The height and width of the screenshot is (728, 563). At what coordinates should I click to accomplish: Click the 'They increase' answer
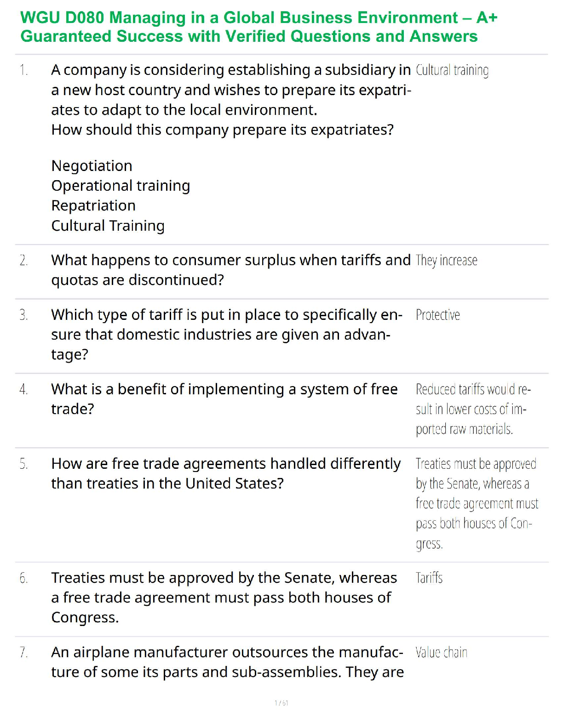tap(446, 261)
